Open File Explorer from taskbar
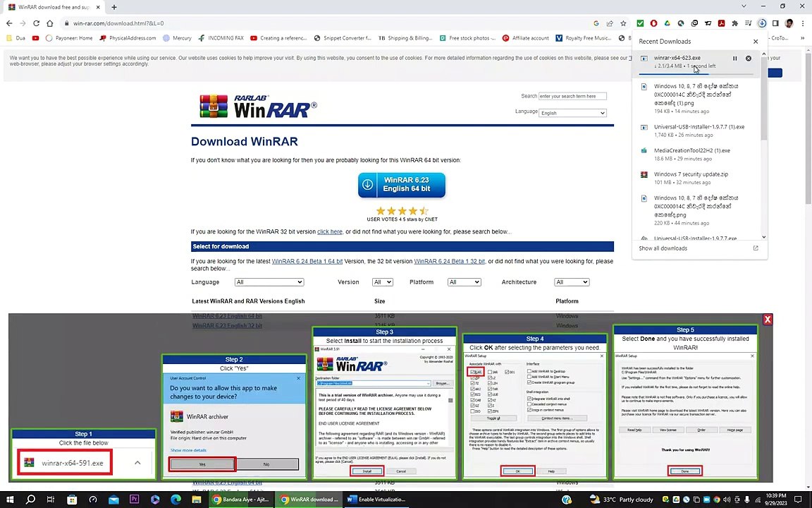 click(x=196, y=500)
